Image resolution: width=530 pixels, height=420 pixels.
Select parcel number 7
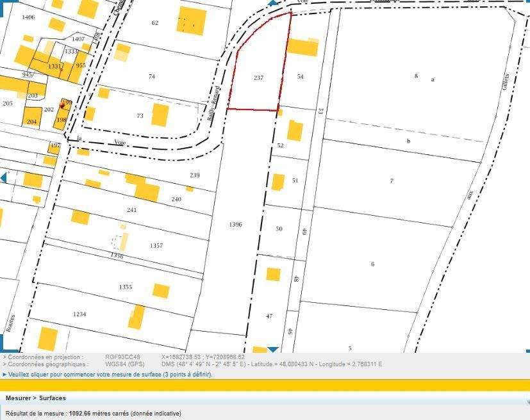392,181
